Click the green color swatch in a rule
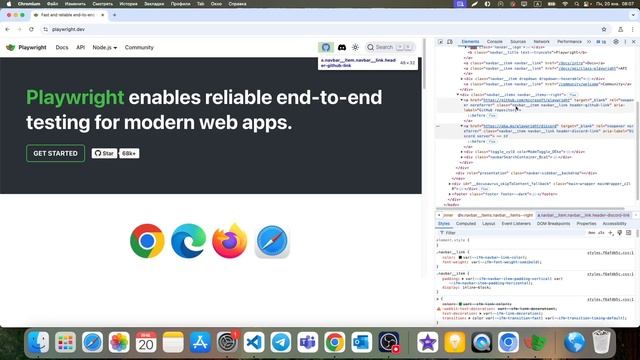 coord(460,304)
